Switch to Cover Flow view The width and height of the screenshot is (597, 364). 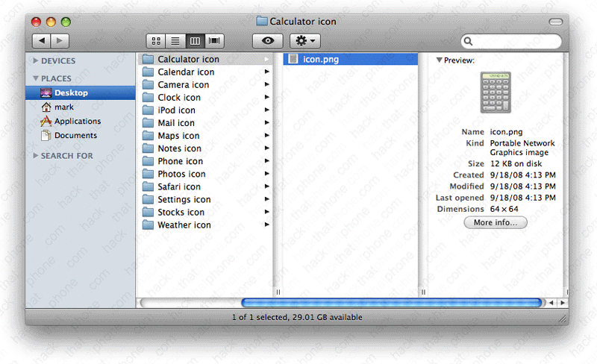pos(215,41)
